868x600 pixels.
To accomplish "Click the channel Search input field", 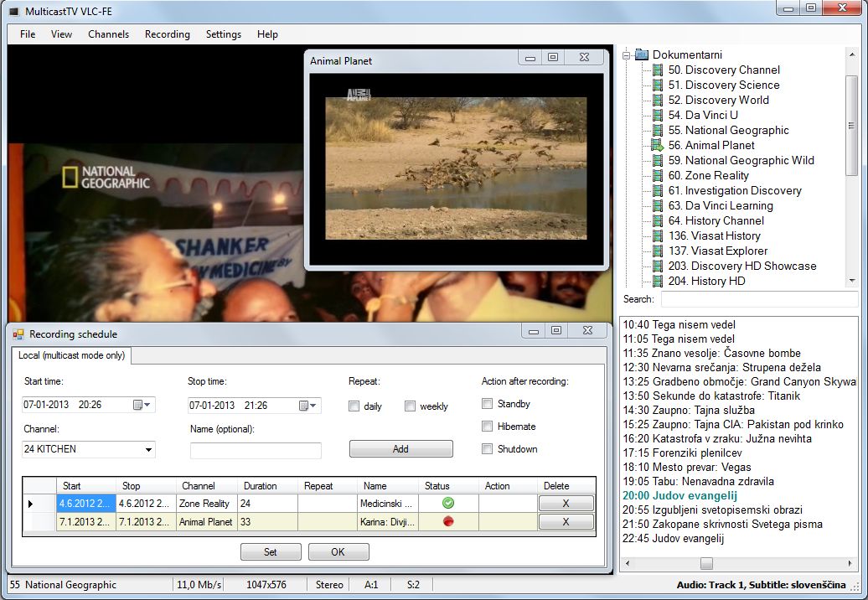I will pyautogui.click(x=759, y=299).
